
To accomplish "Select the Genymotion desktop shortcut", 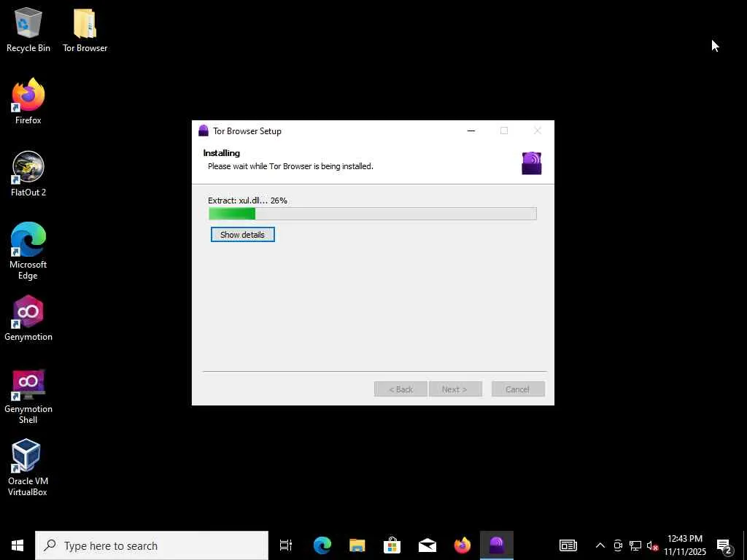I will point(28,319).
